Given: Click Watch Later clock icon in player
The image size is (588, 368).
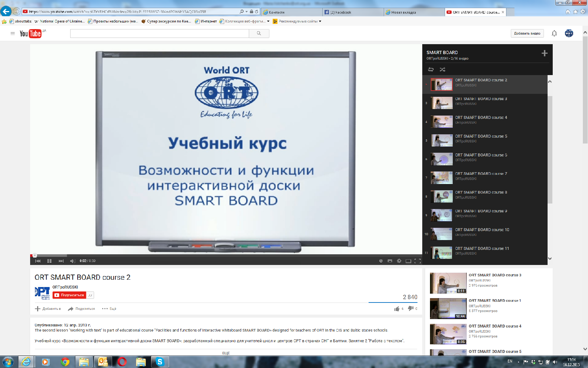Looking at the screenshot, I should tap(381, 261).
